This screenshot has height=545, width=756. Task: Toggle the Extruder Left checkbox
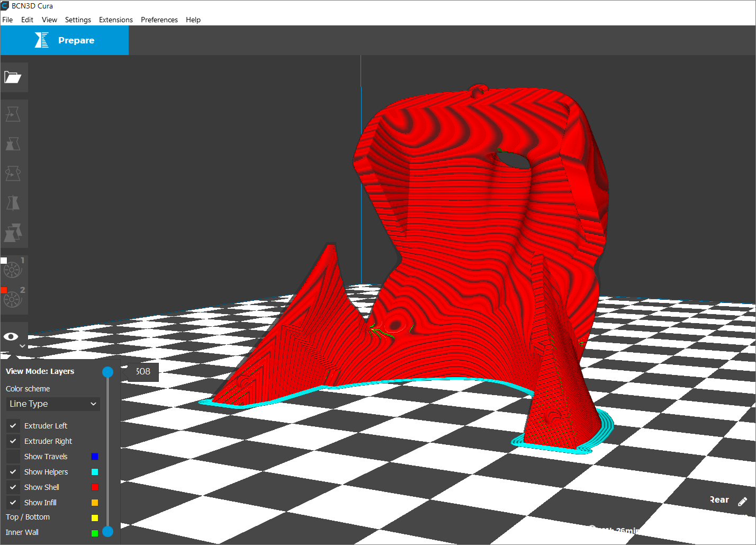pos(13,426)
